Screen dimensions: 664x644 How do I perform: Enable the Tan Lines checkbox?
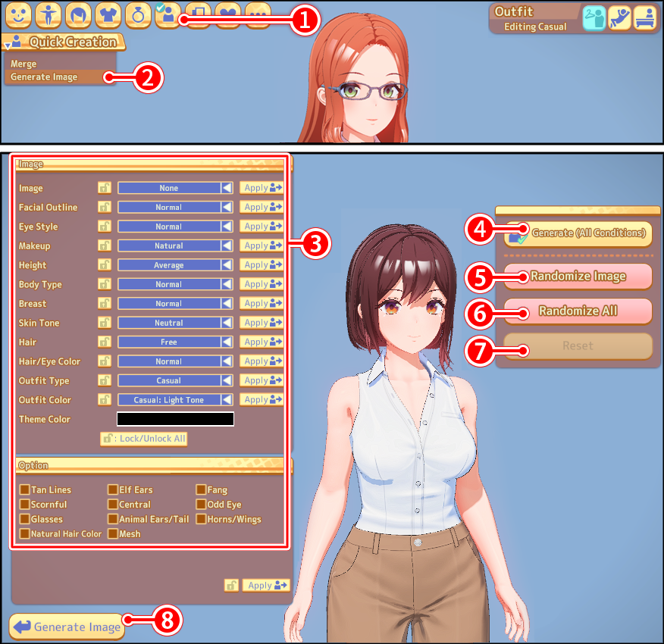point(25,490)
